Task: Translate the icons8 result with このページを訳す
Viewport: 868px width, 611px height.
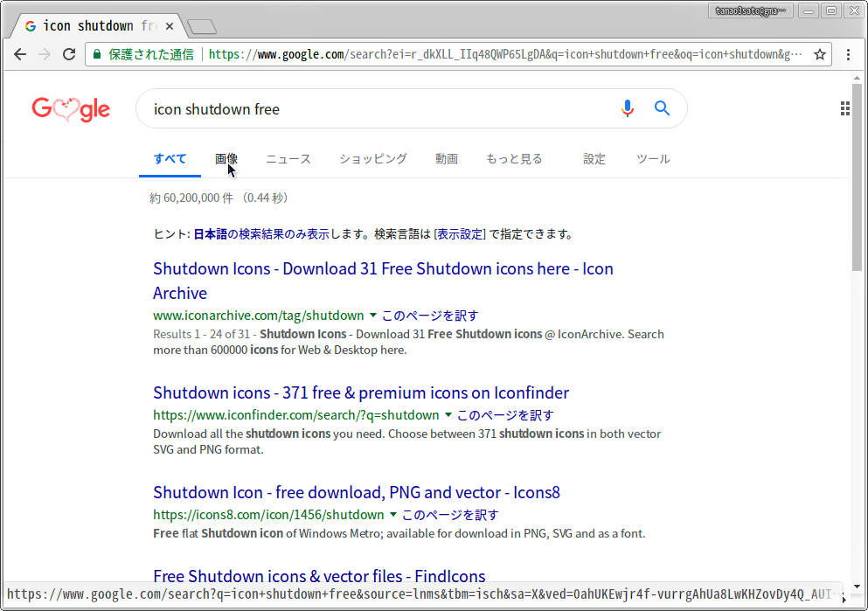Action: tap(450, 515)
